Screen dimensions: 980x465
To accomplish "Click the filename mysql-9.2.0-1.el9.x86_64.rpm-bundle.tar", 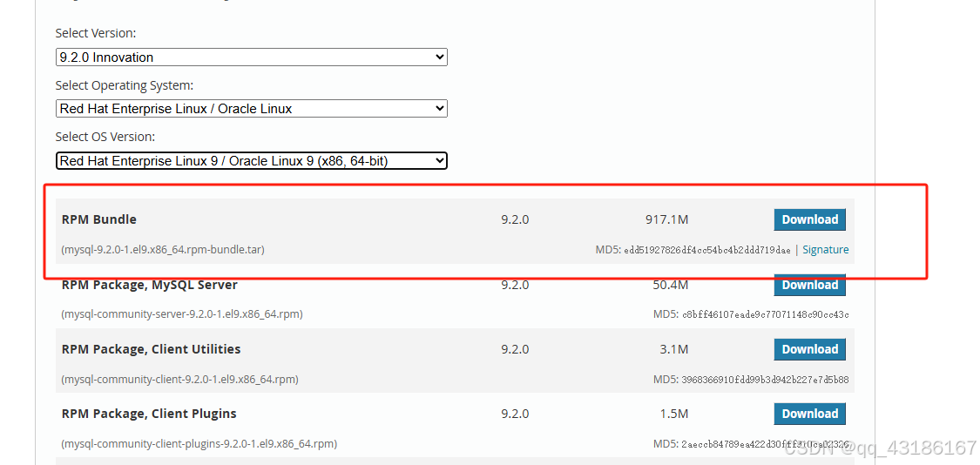I will coord(163,249).
